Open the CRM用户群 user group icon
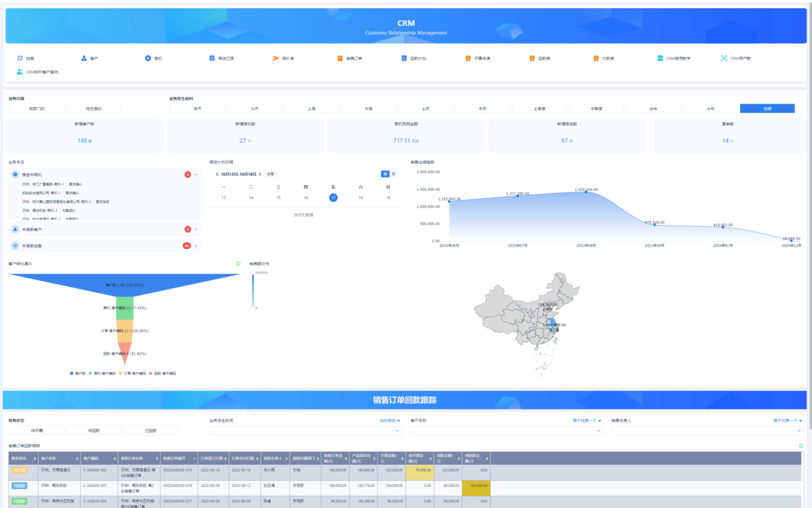Screen dimensions: 812x508 pyautogui.click(x=725, y=58)
